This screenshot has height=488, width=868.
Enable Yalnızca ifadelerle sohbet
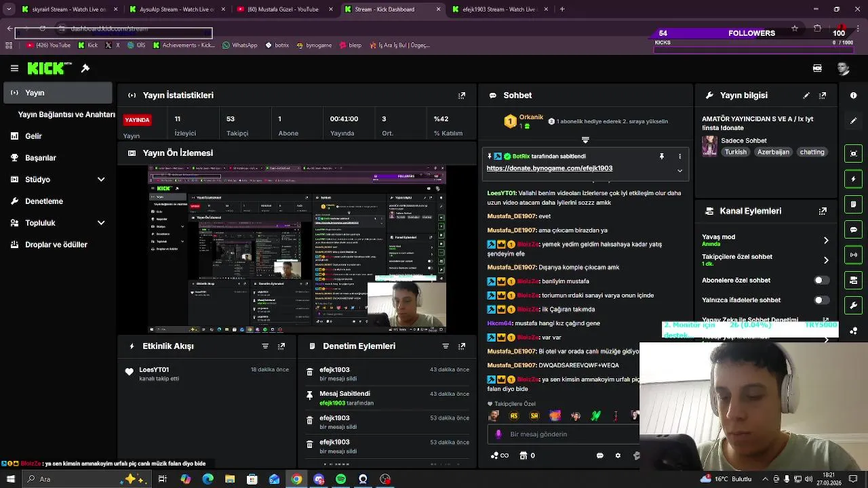click(x=821, y=300)
